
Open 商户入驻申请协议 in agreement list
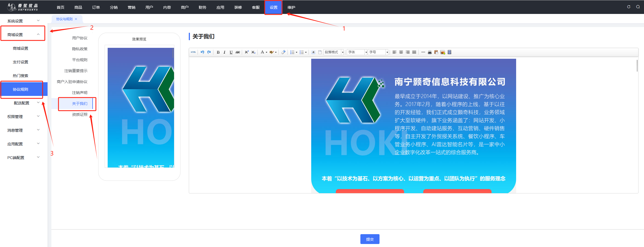point(72,82)
